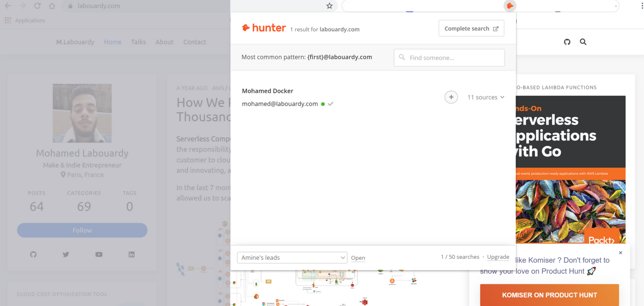
Task: Open site search magnifier icon
Action: (583, 42)
